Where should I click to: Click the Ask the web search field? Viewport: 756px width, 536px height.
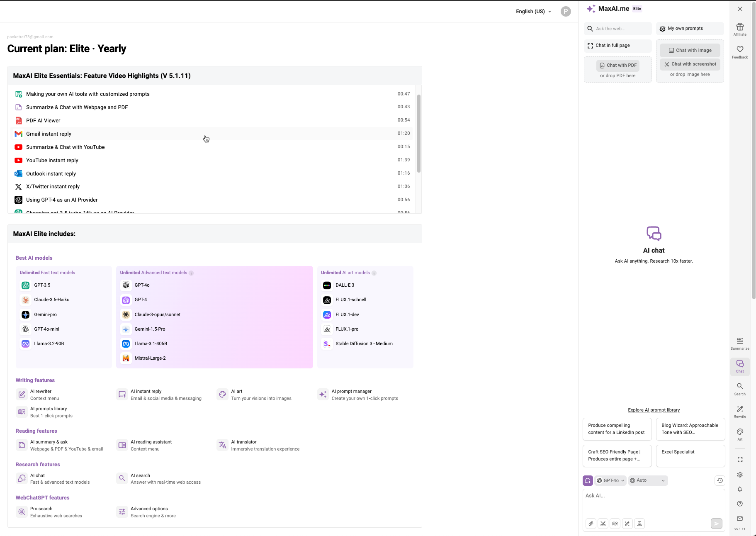[x=617, y=29]
